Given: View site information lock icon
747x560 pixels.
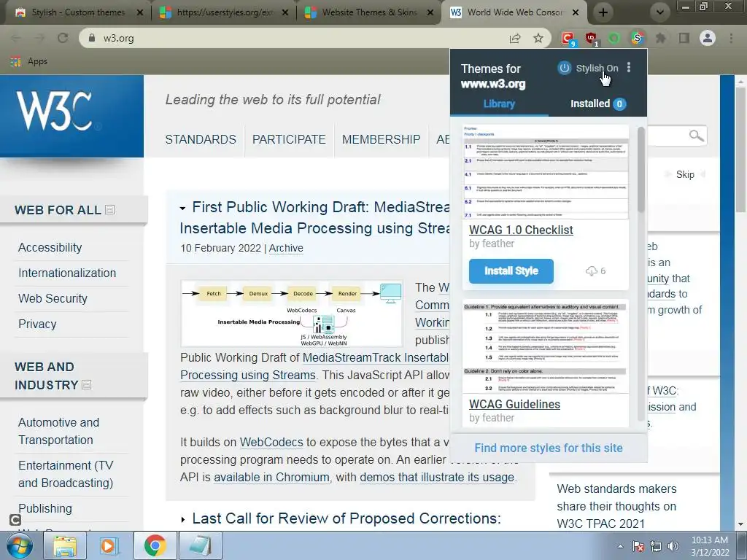Looking at the screenshot, I should click(x=92, y=38).
